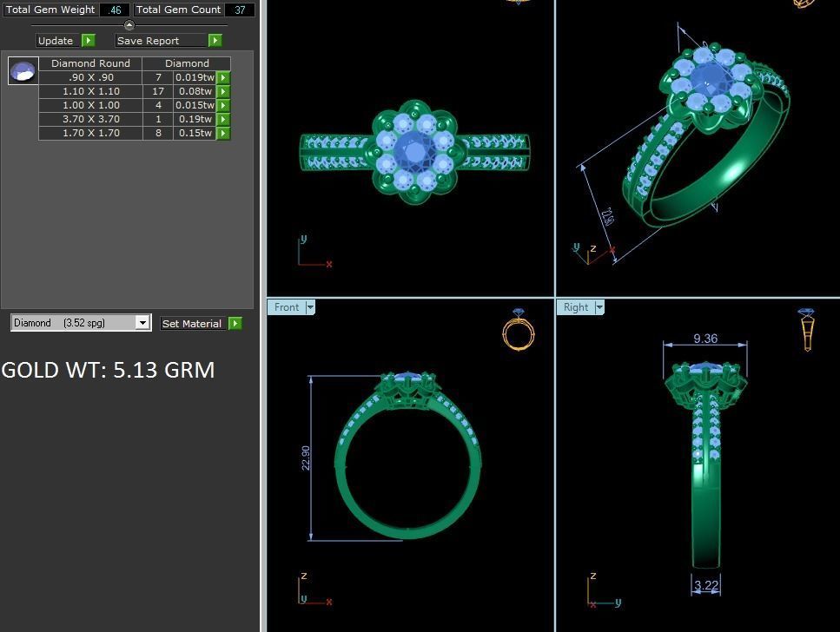Click the green arrow in the 1.70 X 1.70 row
Viewport: 840px width, 632px height.
(223, 134)
